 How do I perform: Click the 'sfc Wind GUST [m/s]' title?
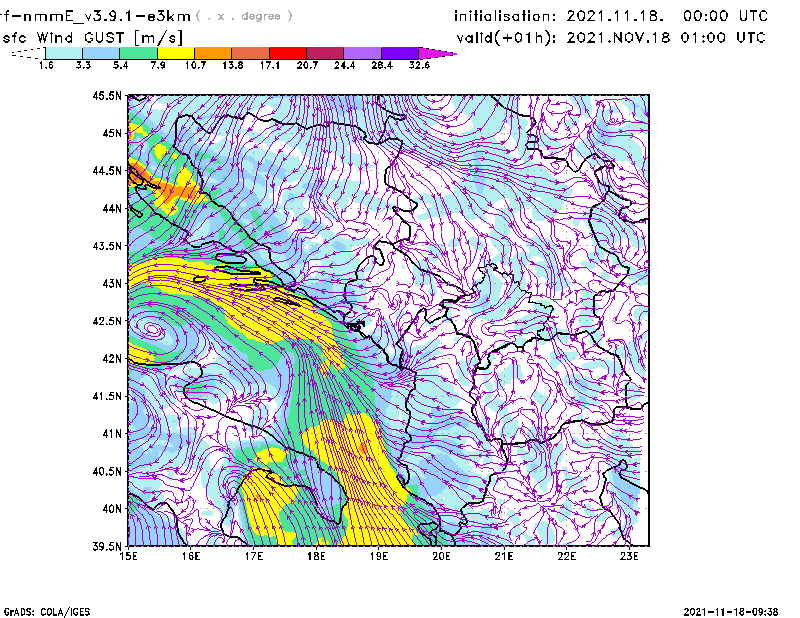92,38
